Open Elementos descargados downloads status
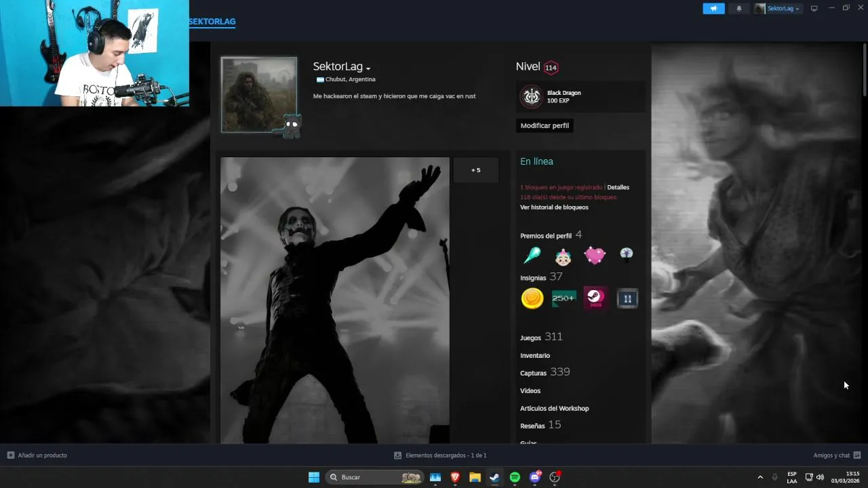The height and width of the screenshot is (488, 868). coord(440,455)
